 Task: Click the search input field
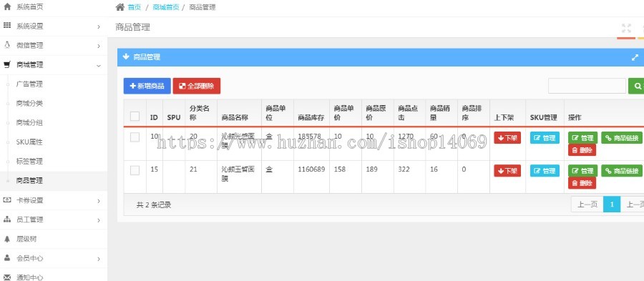tap(587, 86)
